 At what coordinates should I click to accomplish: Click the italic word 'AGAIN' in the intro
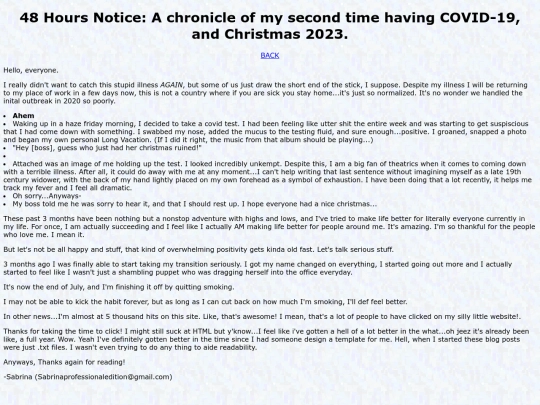(x=172, y=85)
